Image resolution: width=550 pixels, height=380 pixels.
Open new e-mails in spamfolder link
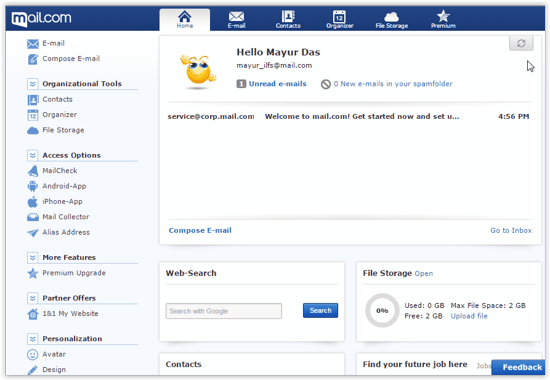393,84
